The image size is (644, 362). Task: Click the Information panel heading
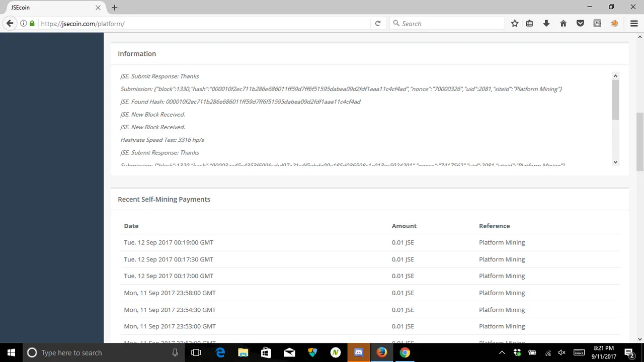click(x=137, y=54)
